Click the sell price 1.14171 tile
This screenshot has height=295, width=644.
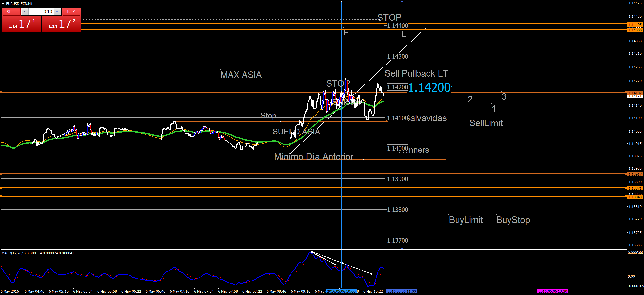21,24
